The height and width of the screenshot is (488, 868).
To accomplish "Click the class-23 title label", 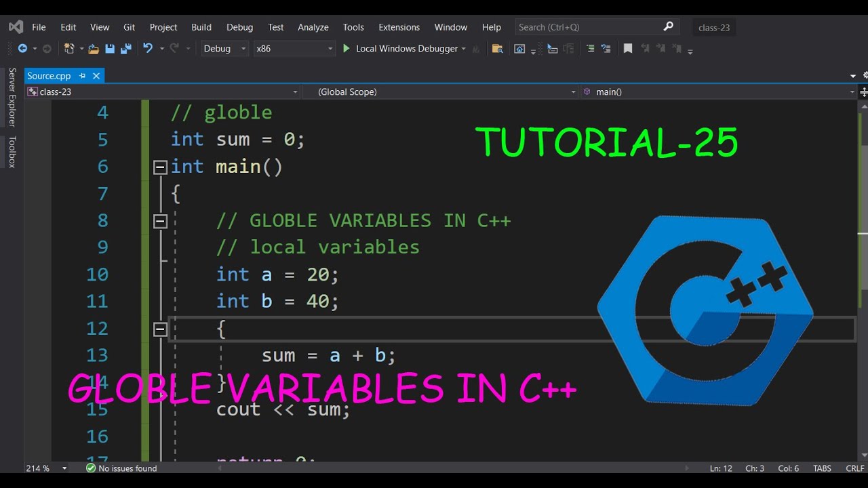I will [714, 28].
